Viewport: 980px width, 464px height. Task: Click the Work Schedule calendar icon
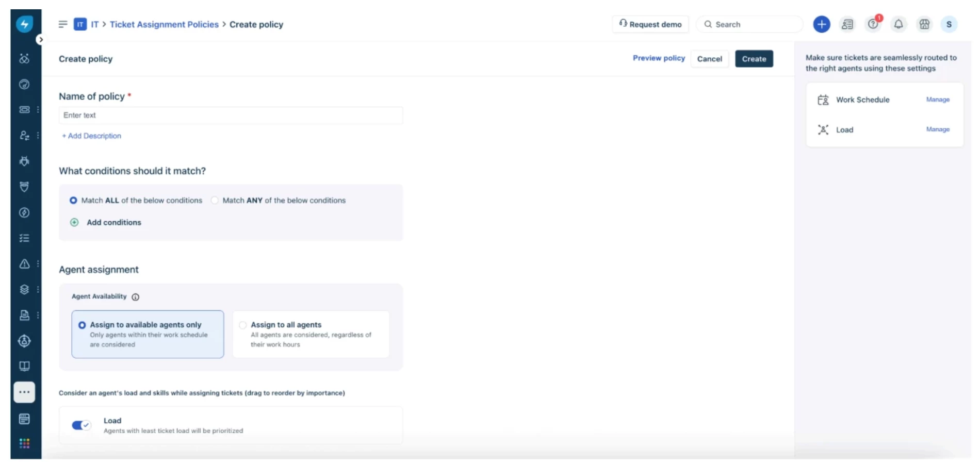[x=823, y=100]
